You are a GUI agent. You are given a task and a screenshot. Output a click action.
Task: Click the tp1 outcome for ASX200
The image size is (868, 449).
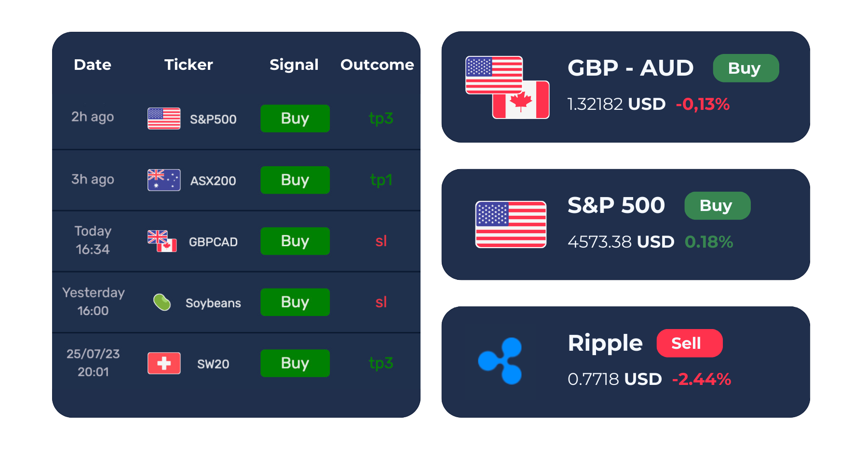point(381,180)
